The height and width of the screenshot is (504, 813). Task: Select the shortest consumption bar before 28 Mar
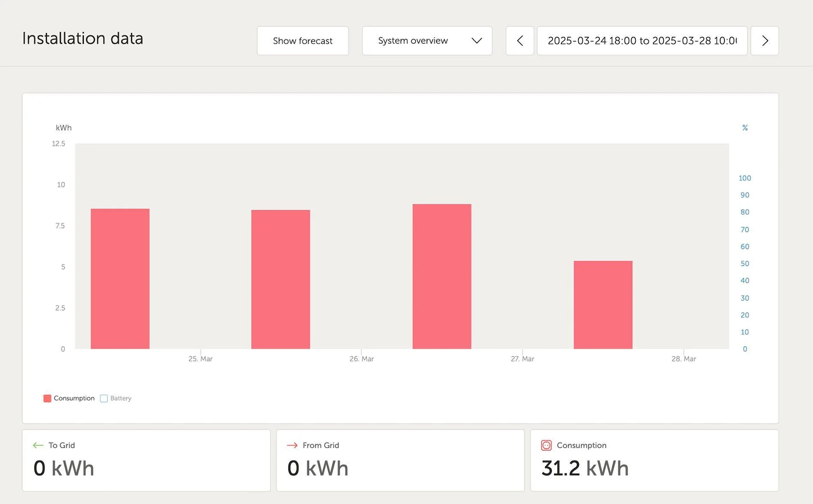pyautogui.click(x=603, y=305)
